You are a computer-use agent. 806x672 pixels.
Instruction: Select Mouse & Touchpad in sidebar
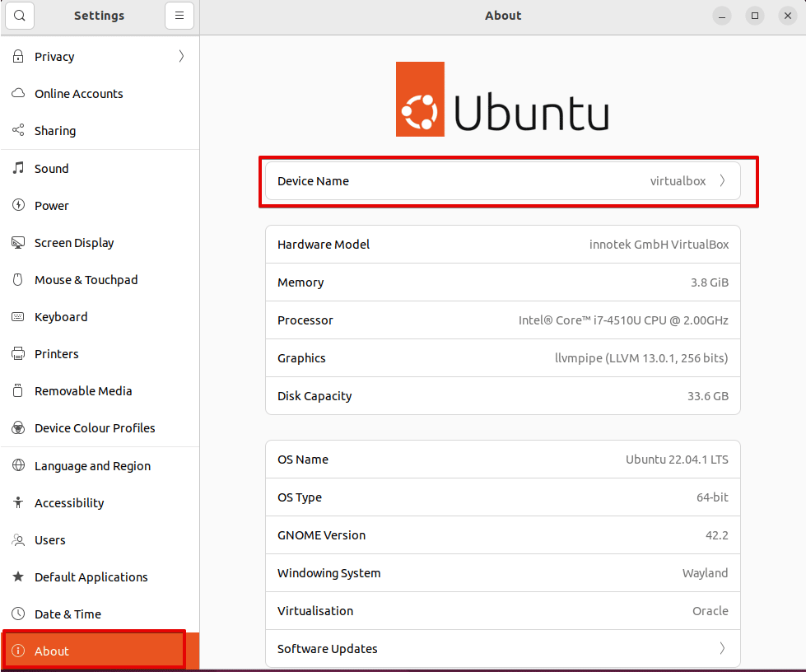tap(100, 280)
